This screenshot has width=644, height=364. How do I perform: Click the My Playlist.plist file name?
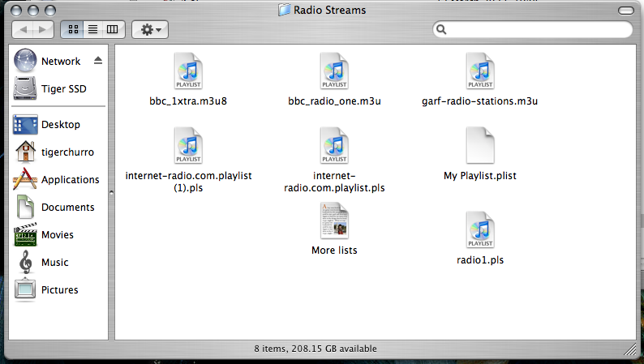(480, 176)
